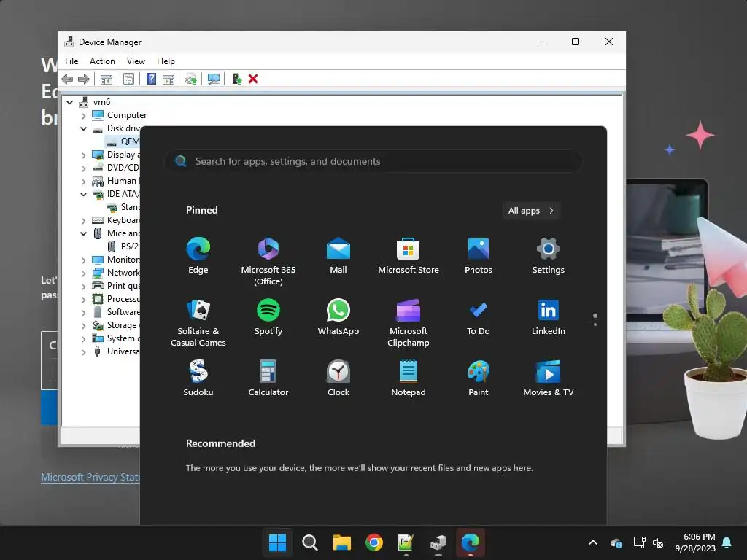Open Edge from pinned apps
747x560 pixels.
pyautogui.click(x=198, y=256)
